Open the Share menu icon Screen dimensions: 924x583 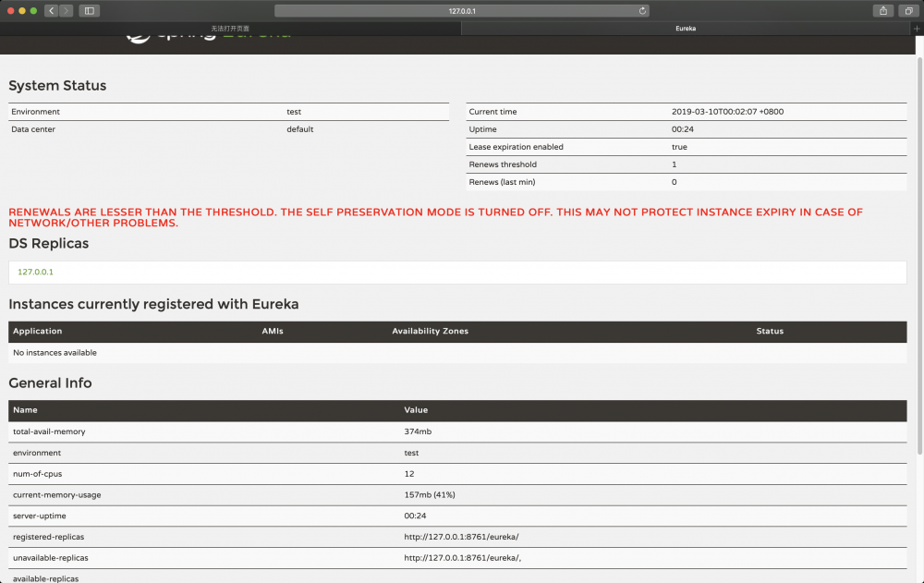(x=883, y=10)
